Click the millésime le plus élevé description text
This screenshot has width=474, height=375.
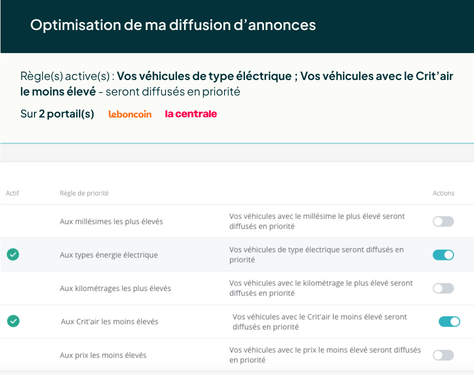point(317,221)
